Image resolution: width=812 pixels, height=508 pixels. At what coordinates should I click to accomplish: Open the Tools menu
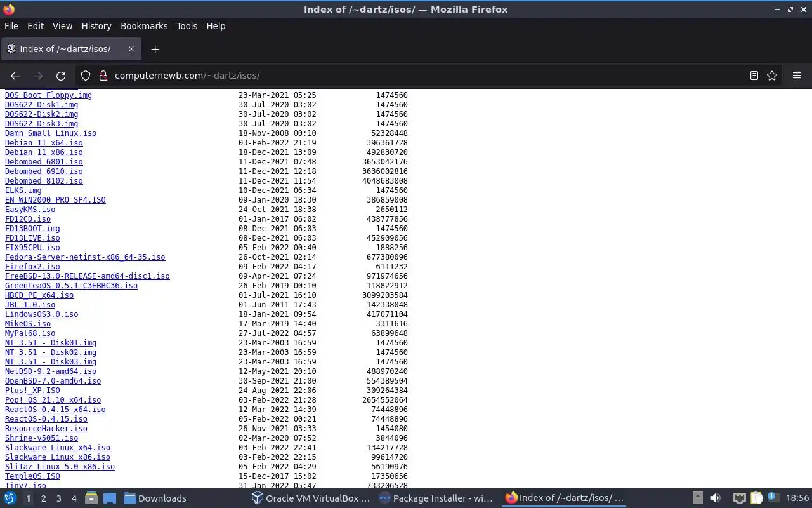(x=187, y=26)
